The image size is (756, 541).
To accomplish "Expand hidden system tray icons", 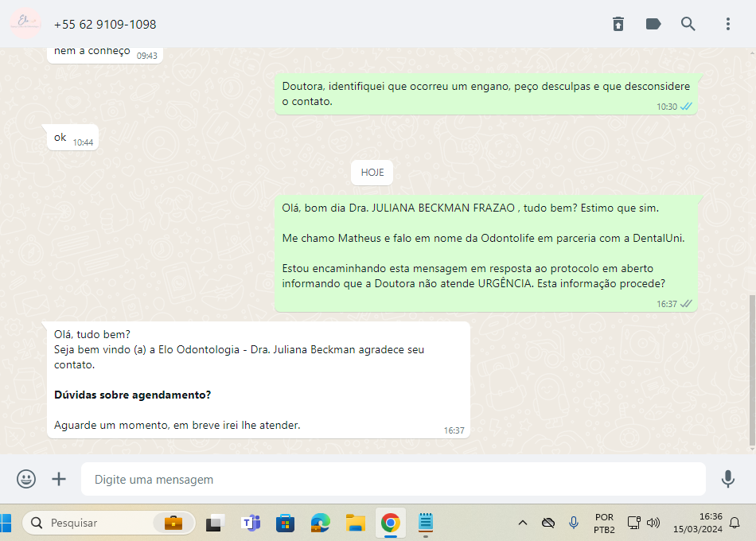I will (523, 523).
